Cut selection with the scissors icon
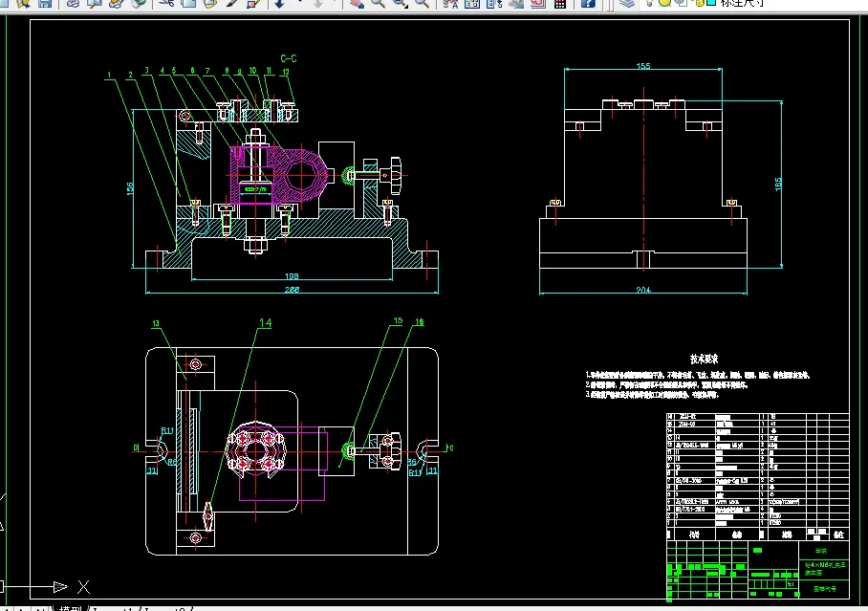Viewport: 868px width, 611px height. [166, 3]
